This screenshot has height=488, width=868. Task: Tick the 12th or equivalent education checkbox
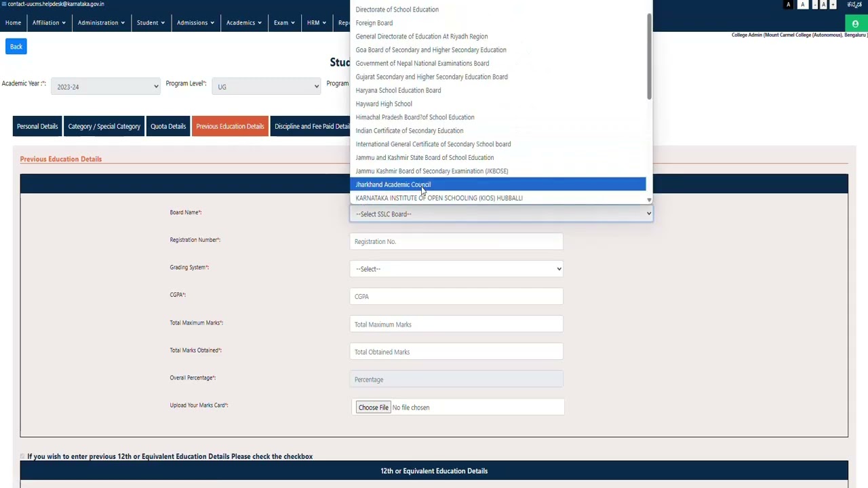click(x=22, y=457)
